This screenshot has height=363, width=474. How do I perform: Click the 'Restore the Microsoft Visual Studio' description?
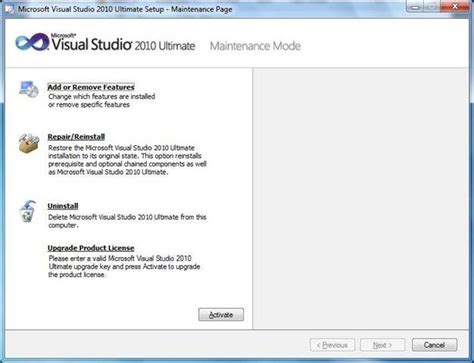[127, 160]
